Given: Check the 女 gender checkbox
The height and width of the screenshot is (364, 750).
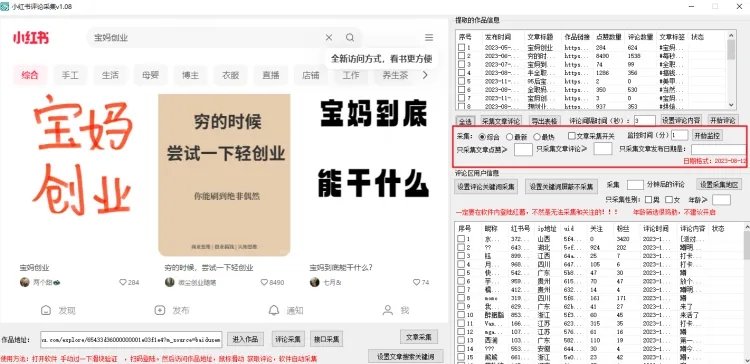Looking at the screenshot, I should 669,199.
